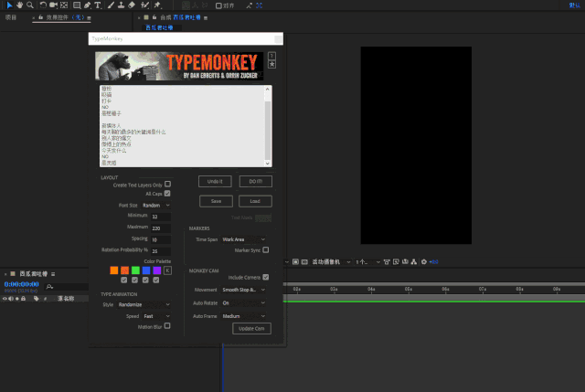Viewport: 585px width, 392px height.
Task: Select the Rotation tool
Action: point(43,5)
